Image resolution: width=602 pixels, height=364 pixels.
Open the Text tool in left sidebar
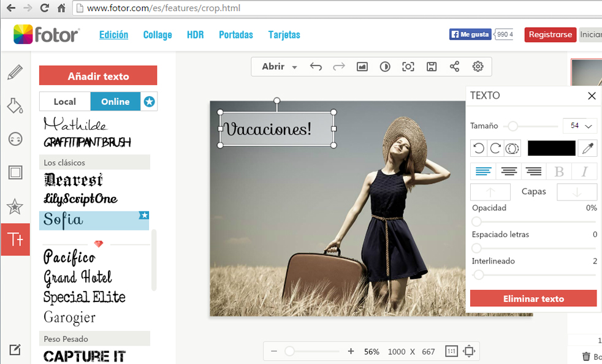tap(15, 240)
